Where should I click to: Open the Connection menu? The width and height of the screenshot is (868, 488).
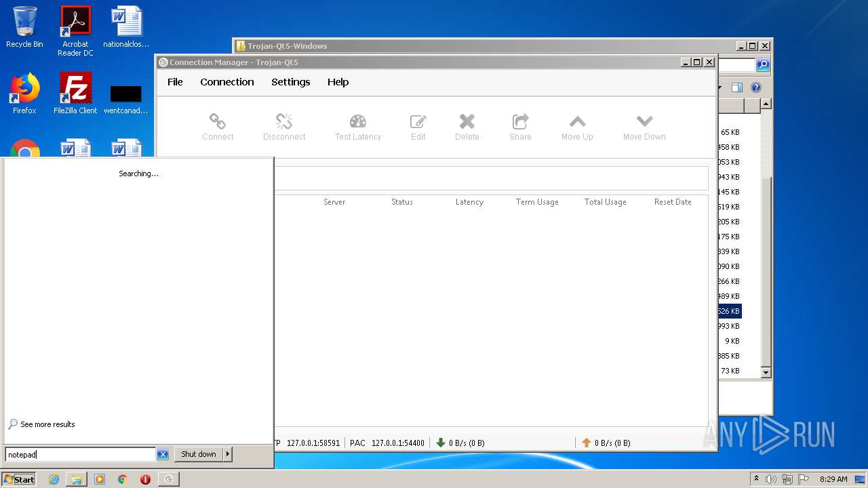pyautogui.click(x=226, y=82)
